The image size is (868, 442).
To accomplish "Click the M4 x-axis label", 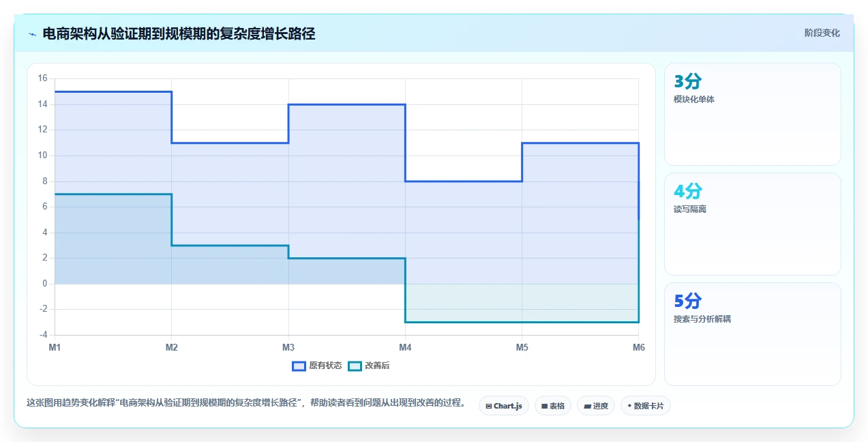I will (405, 347).
